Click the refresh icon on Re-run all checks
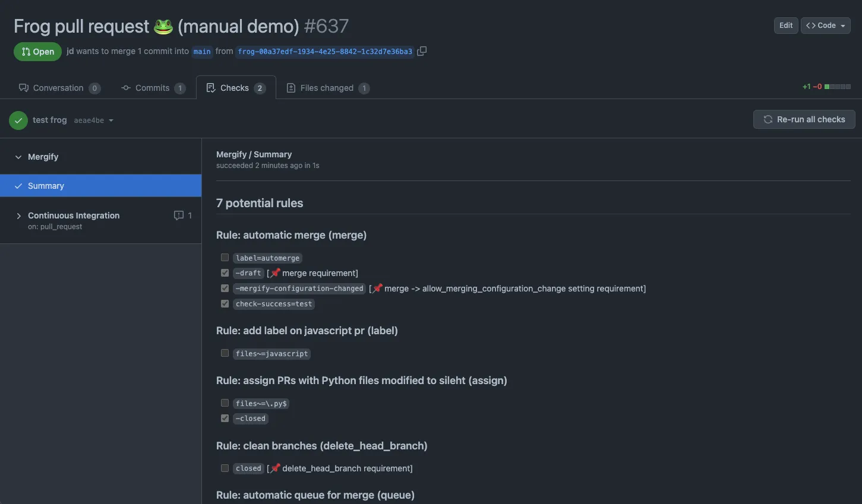Screen dimensions: 862x504 [x=768, y=119]
